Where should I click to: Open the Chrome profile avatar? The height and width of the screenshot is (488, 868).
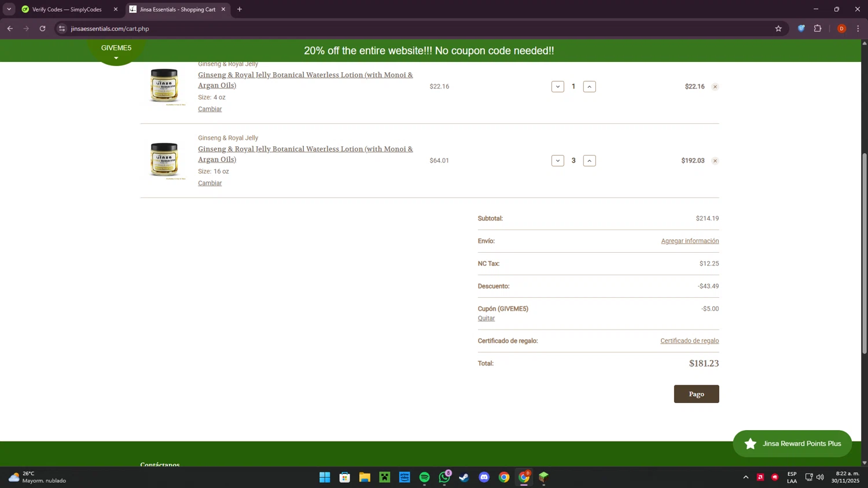pyautogui.click(x=841, y=28)
